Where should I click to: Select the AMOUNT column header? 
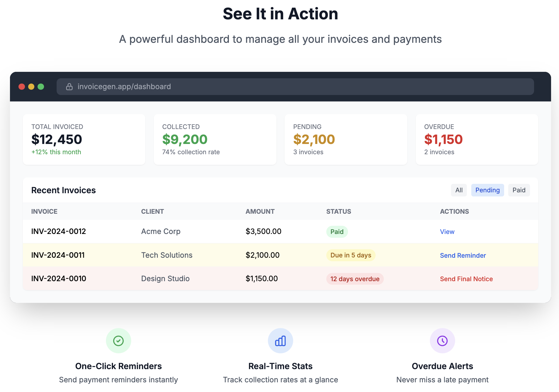pos(260,211)
